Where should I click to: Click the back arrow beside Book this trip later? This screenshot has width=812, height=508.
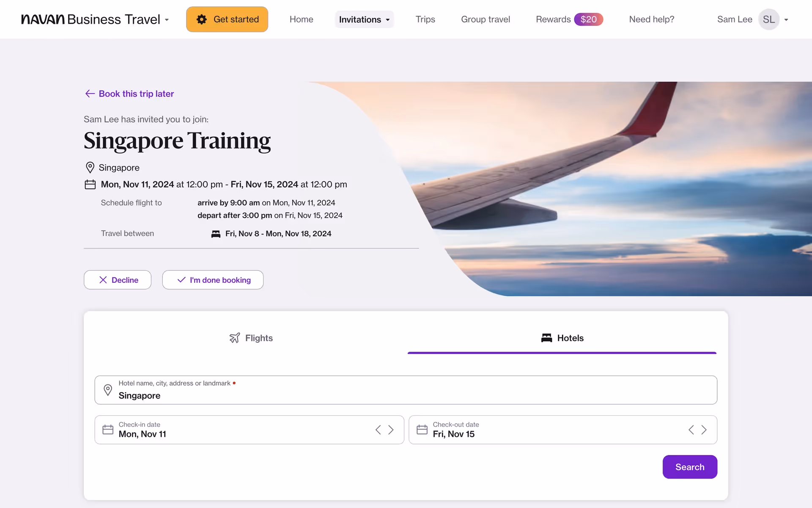[x=90, y=94]
